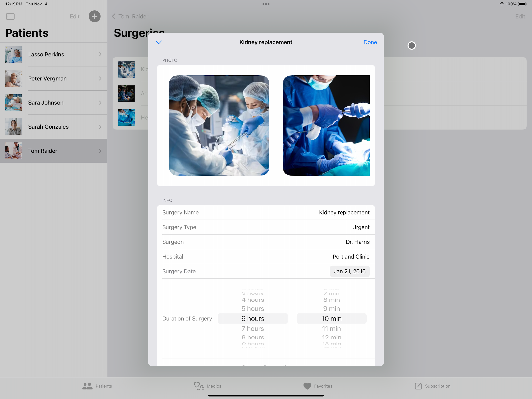Tap the 12:19 PM clock
Image resolution: width=532 pixels, height=399 pixels.
pyautogui.click(x=14, y=4)
